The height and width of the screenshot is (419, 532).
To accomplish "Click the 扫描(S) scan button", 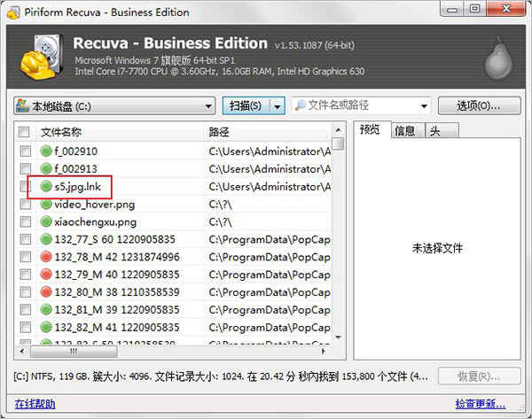I will click(246, 106).
